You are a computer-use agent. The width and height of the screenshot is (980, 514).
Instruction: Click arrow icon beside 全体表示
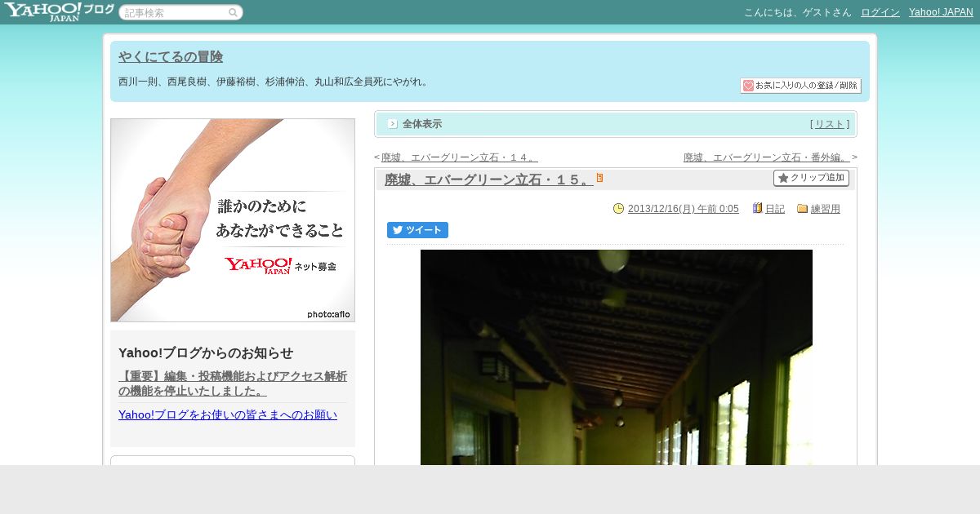(393, 124)
